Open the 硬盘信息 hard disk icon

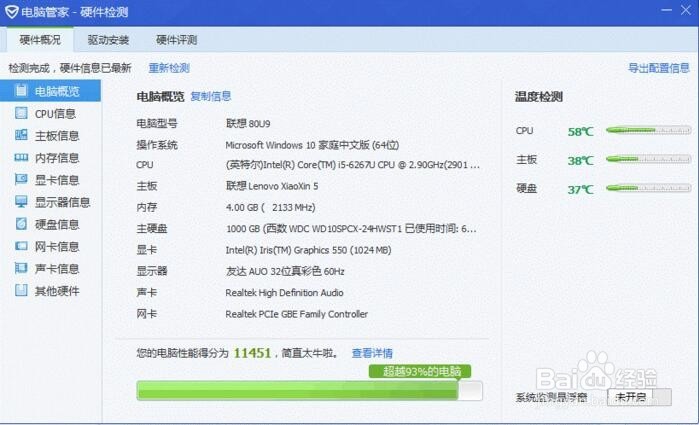(21, 223)
